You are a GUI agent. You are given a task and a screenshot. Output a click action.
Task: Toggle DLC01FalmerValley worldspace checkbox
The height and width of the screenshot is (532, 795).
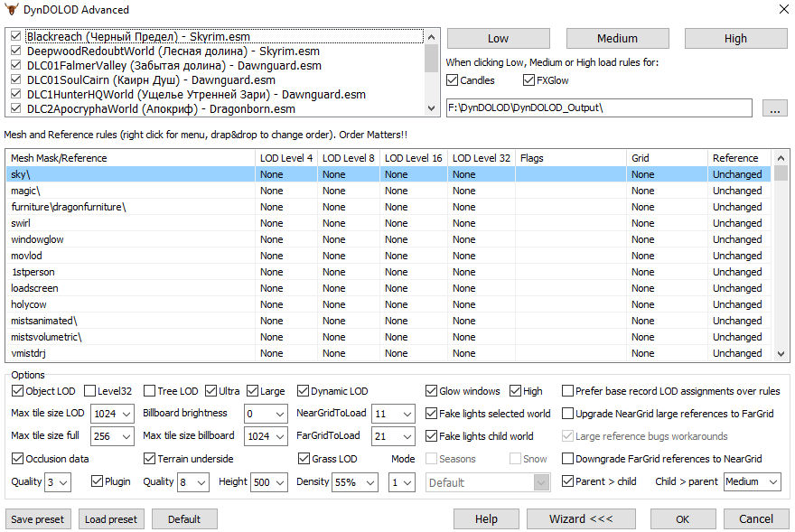coord(15,65)
